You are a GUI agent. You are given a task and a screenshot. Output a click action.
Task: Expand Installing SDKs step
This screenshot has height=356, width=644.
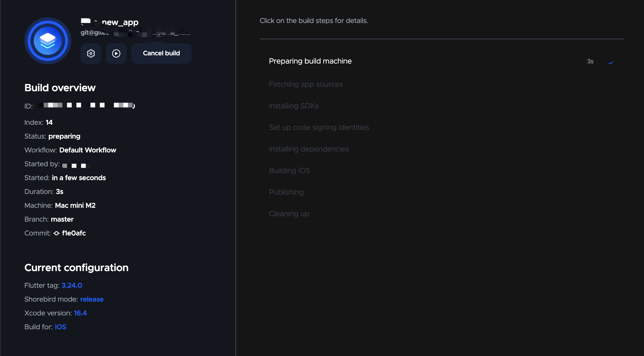[x=293, y=106]
